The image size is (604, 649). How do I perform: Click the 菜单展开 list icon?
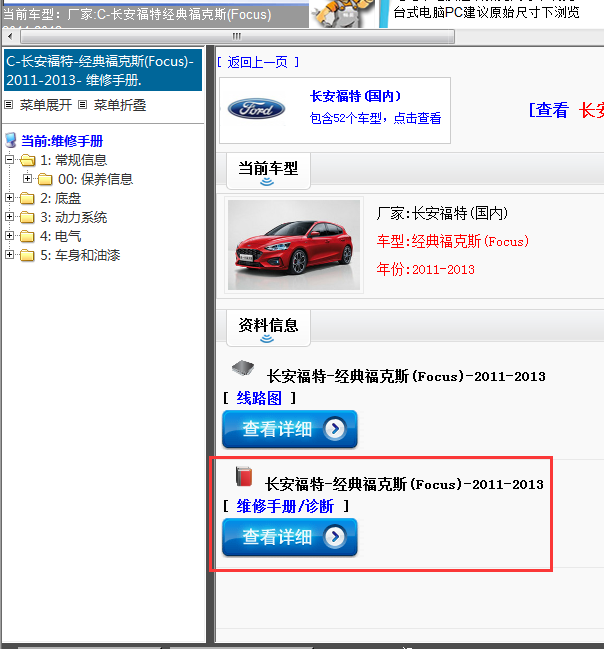coord(9,105)
